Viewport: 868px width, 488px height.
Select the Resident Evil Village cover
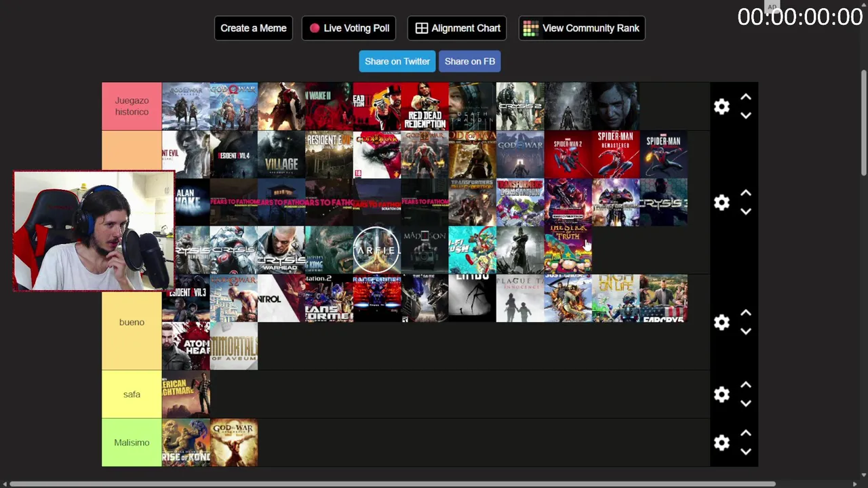281,155
